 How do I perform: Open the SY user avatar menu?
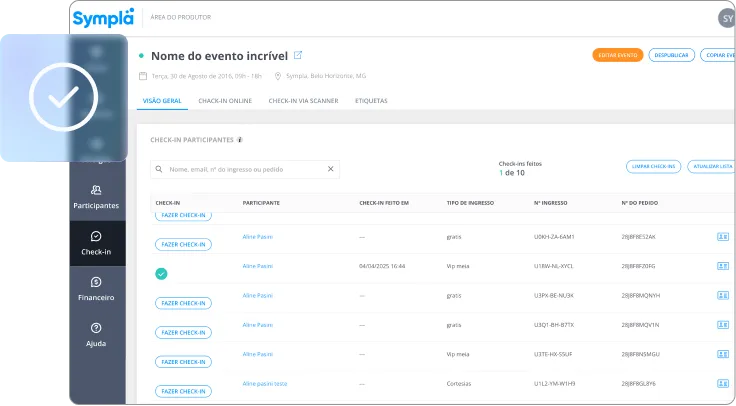click(726, 18)
